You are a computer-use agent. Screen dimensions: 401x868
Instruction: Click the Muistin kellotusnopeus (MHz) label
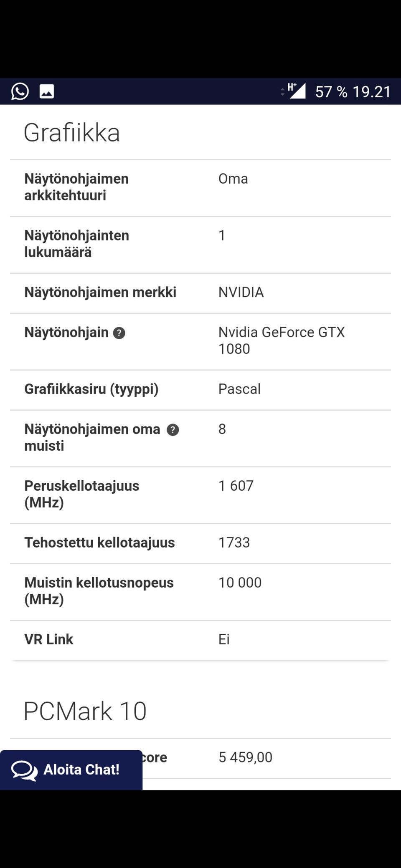point(99,591)
